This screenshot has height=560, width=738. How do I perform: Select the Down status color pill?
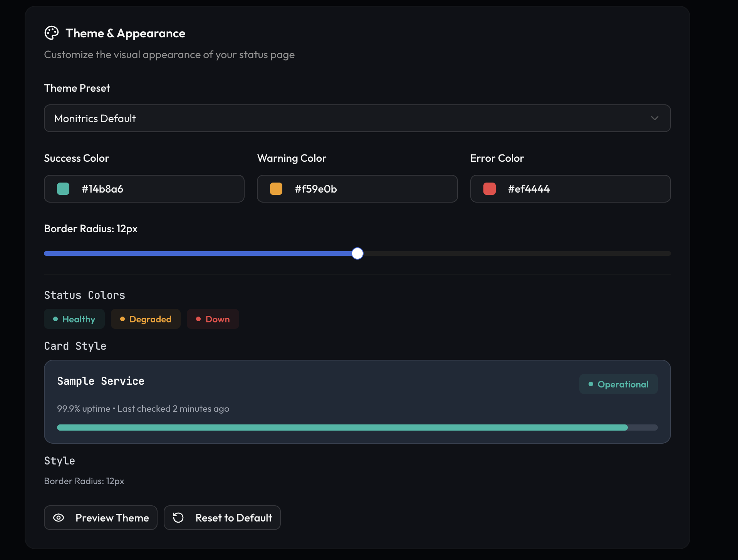(x=213, y=319)
